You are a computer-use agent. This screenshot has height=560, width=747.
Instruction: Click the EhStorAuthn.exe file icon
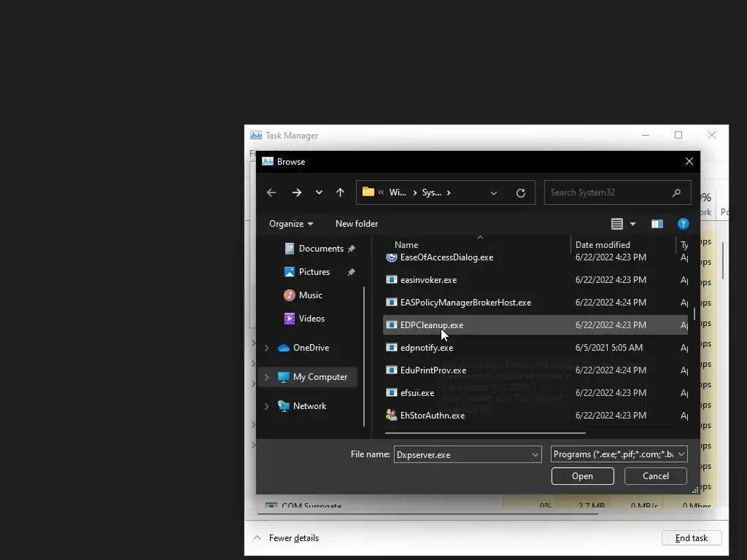coord(392,415)
